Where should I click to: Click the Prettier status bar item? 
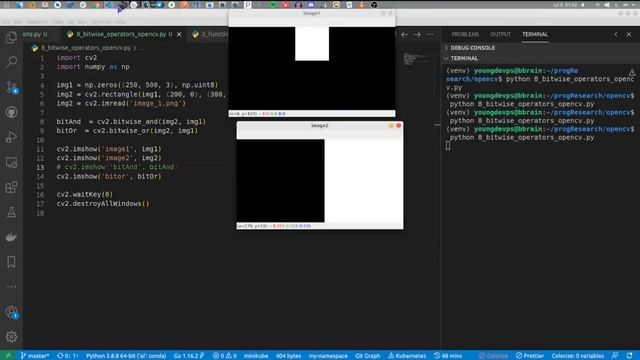click(530, 356)
